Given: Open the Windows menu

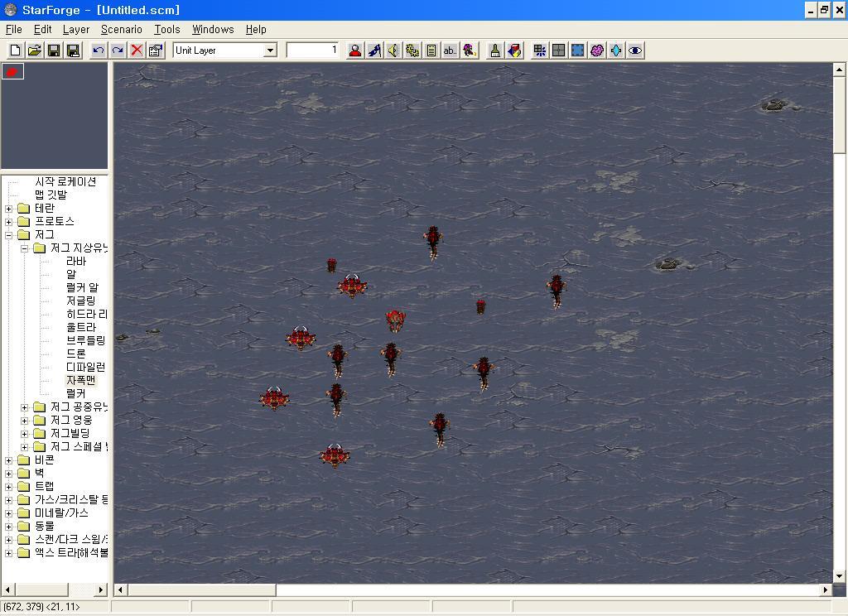Looking at the screenshot, I should (213, 29).
